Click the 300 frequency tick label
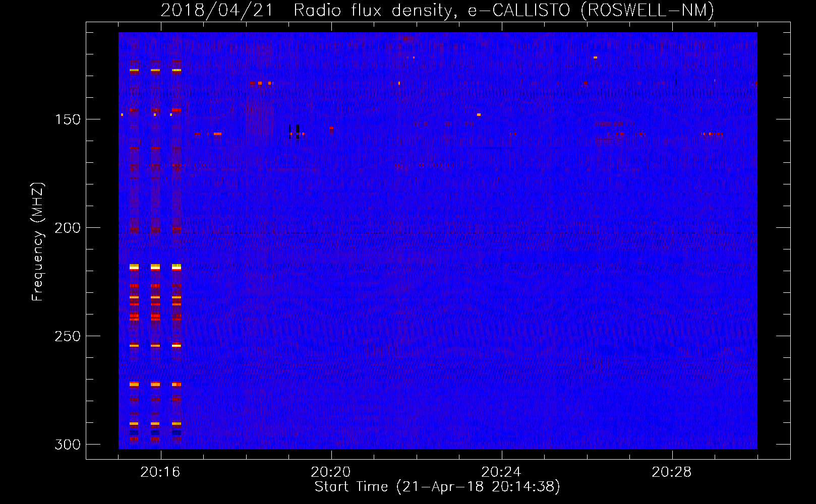816x504 pixels. pyautogui.click(x=68, y=445)
